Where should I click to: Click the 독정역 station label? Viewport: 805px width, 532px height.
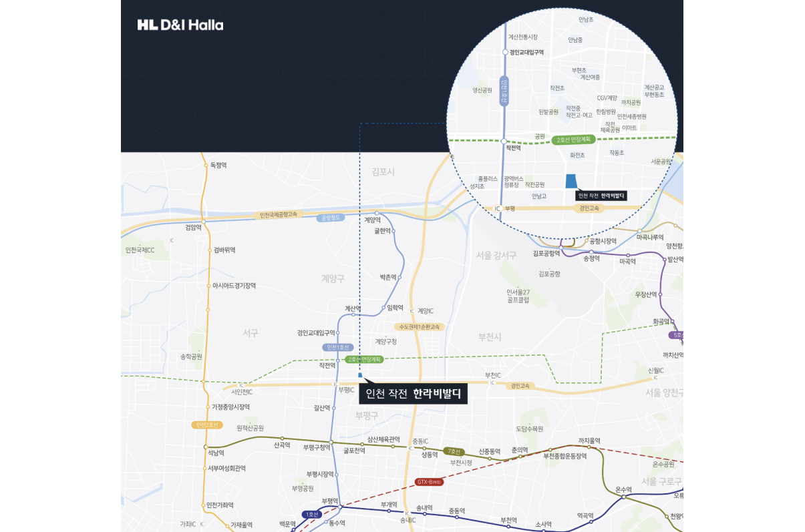coord(219,165)
